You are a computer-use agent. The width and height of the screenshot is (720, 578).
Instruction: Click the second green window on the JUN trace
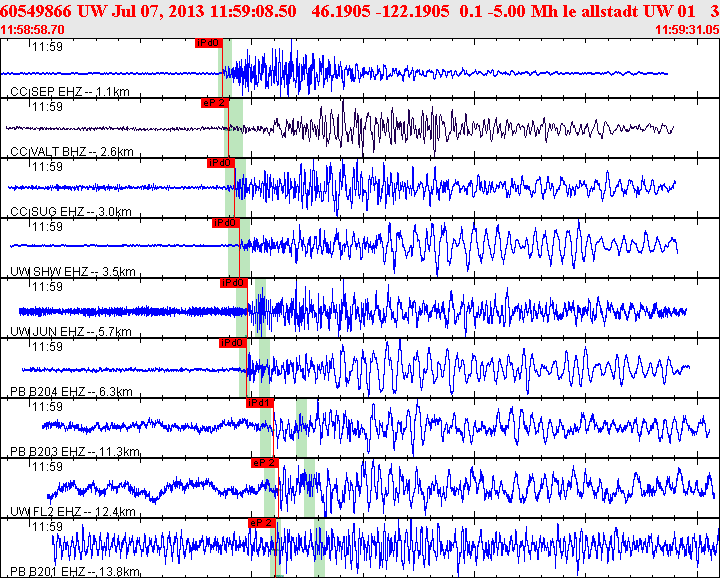pos(260,308)
